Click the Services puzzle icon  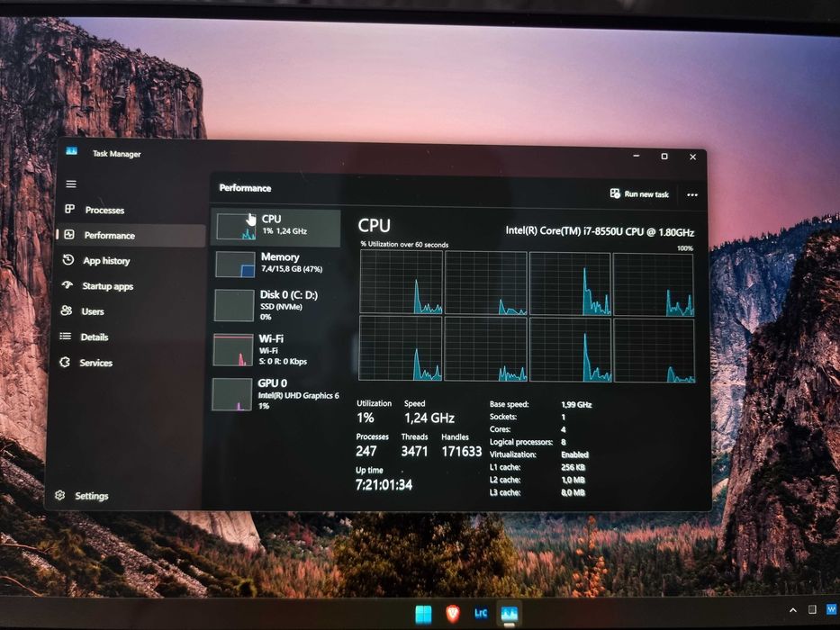pyautogui.click(x=65, y=362)
